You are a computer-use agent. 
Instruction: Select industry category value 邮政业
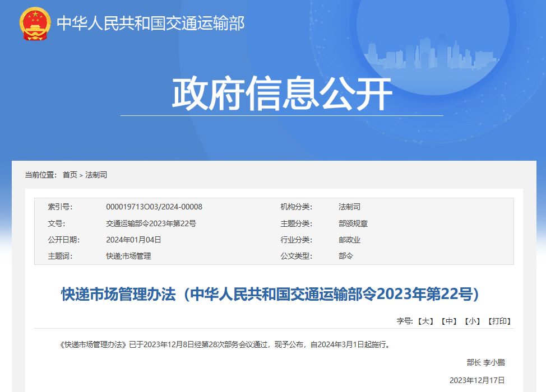coord(349,240)
